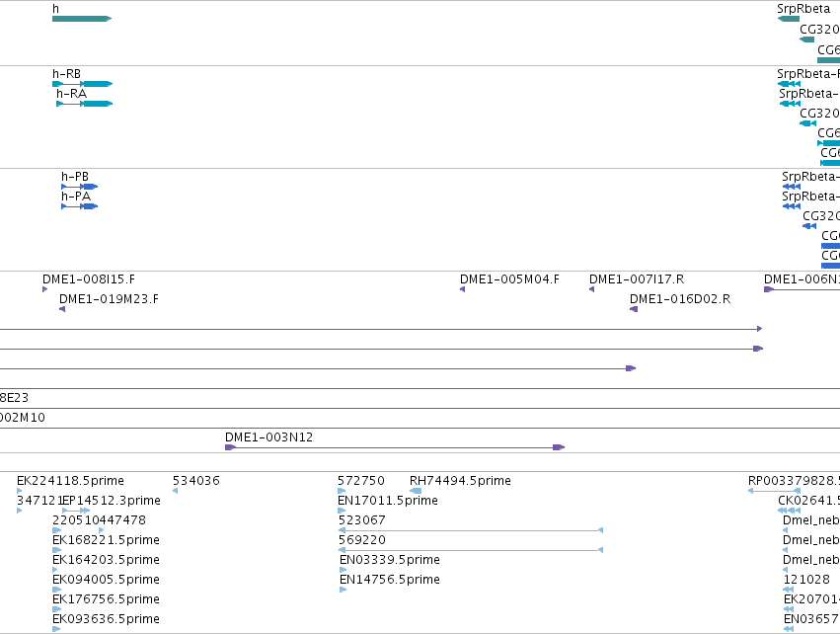840x634 pixels.
Task: Click the 121028 feature label
Action: click(806, 580)
